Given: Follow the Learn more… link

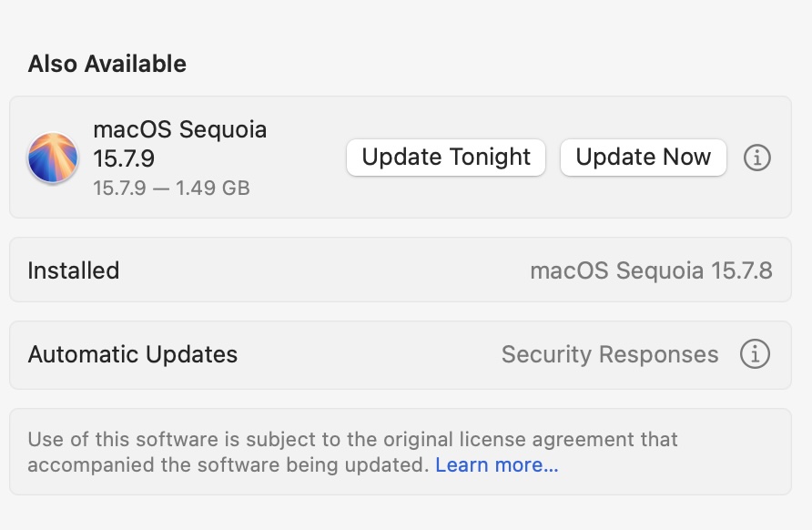Looking at the screenshot, I should tap(497, 464).
